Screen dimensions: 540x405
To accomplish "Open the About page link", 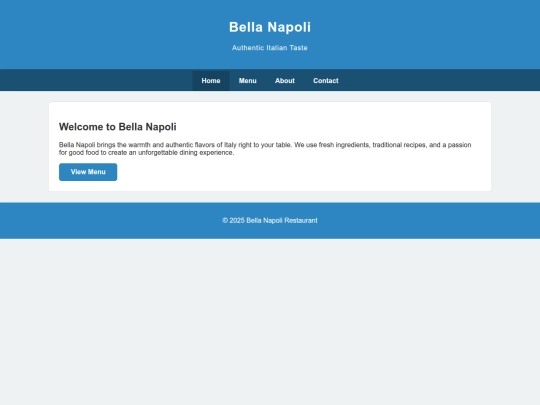I will click(285, 81).
